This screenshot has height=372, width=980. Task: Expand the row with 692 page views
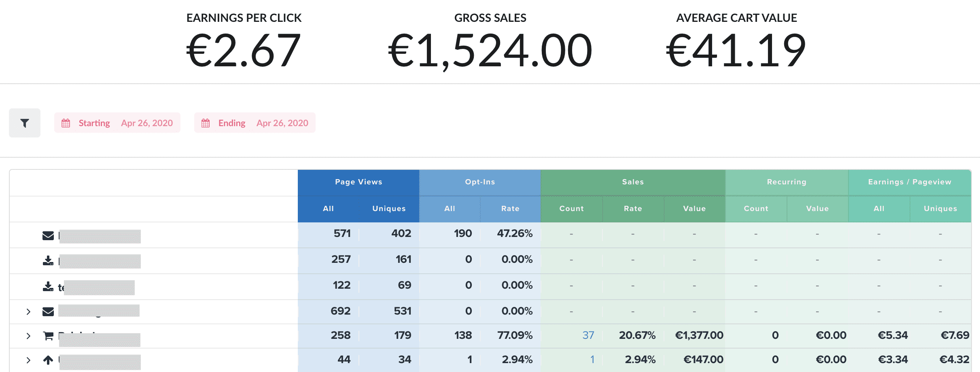point(28,311)
